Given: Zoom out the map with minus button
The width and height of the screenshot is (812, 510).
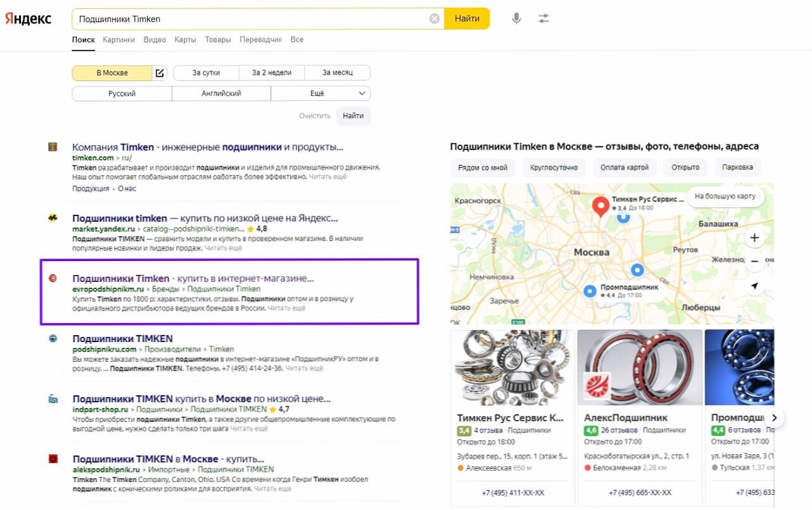Looking at the screenshot, I should click(x=754, y=261).
